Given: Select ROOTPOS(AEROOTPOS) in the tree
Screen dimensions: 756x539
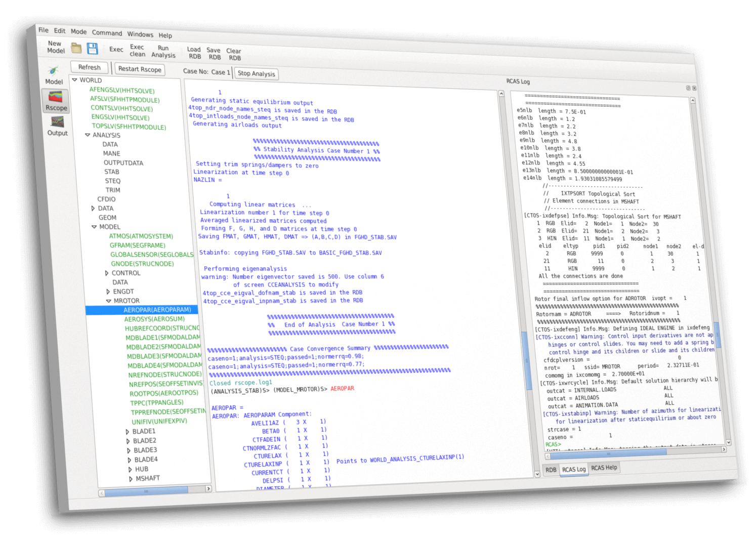Looking at the screenshot, I should click(164, 393).
